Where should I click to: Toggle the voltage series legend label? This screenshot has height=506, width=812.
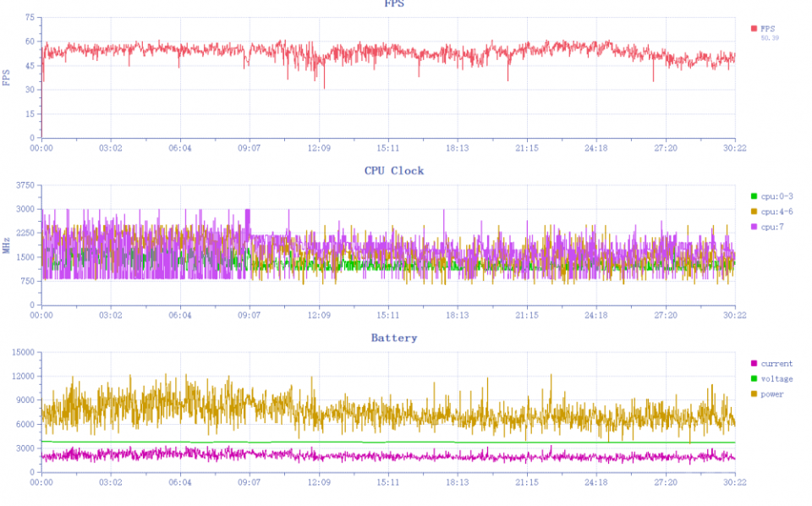point(776,378)
